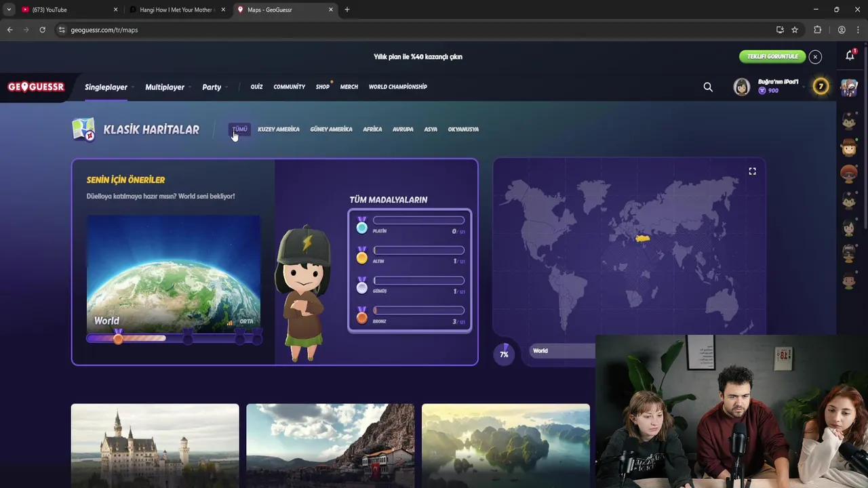Open the mountain village map card
Screen dimensions: 868x488
coord(330,445)
